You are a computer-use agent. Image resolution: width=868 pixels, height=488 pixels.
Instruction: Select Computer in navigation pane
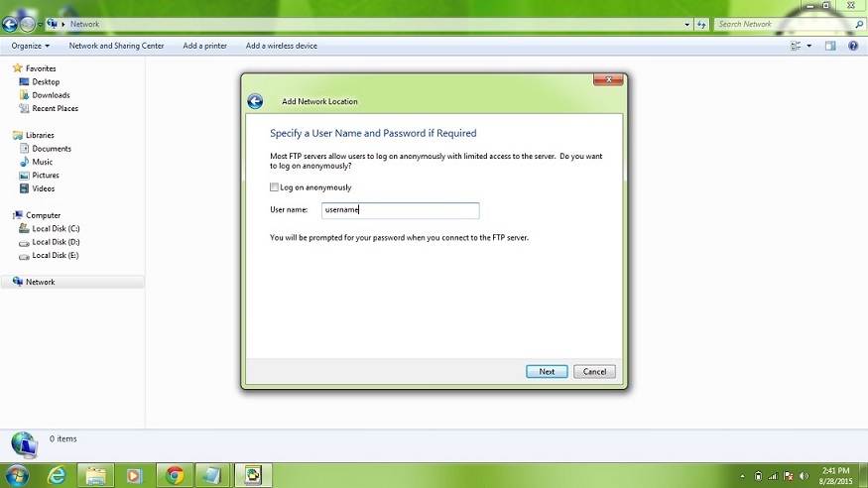pos(43,215)
